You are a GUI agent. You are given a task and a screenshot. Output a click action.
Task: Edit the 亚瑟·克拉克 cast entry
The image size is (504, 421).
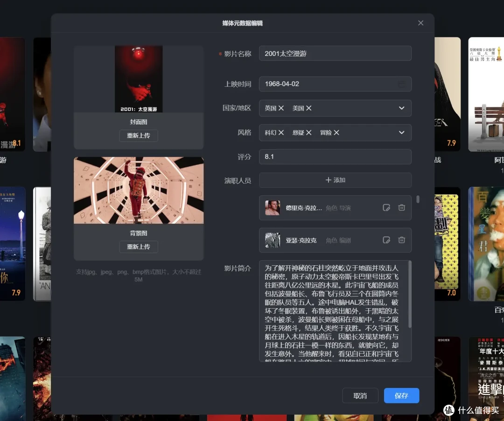(x=386, y=240)
